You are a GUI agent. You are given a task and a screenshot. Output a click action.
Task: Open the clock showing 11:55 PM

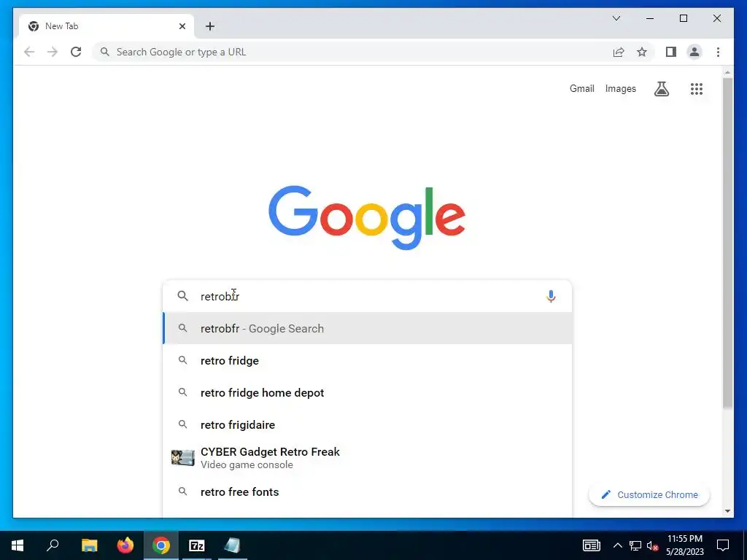(x=684, y=545)
